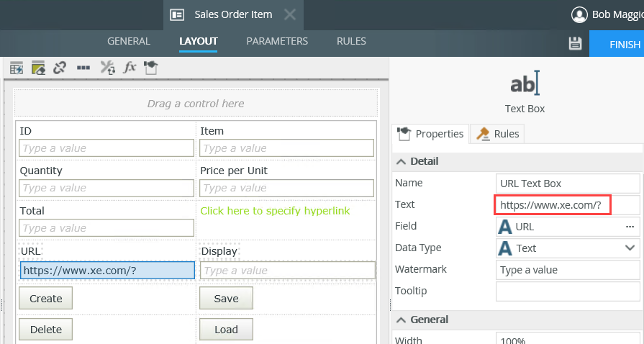
Task: Click the 'Click here to specify hyperlink' link
Action: coord(275,211)
